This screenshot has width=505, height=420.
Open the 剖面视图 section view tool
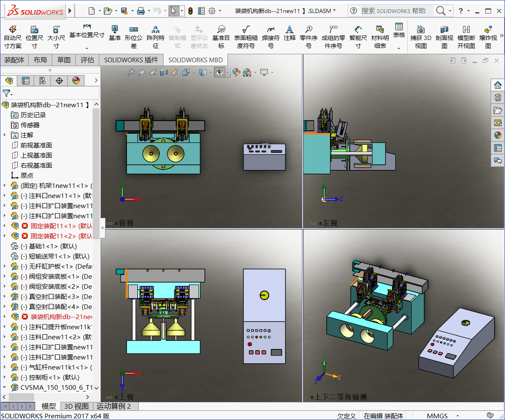tap(444, 37)
